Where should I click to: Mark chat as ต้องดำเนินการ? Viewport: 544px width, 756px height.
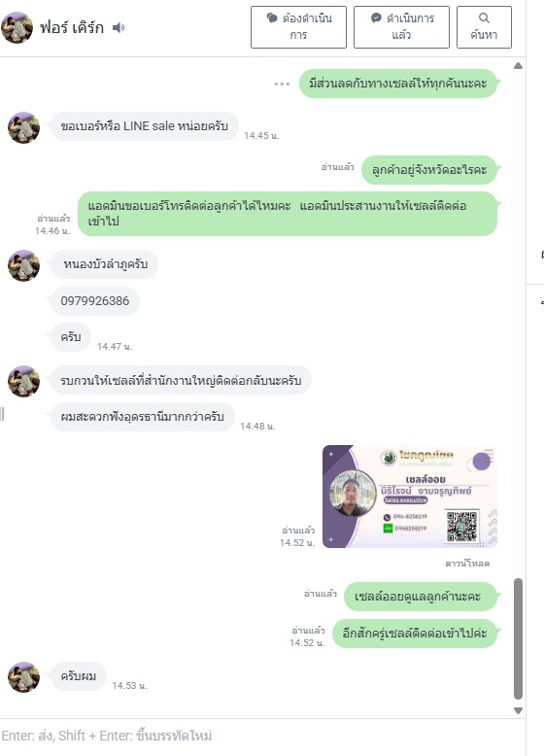298,27
